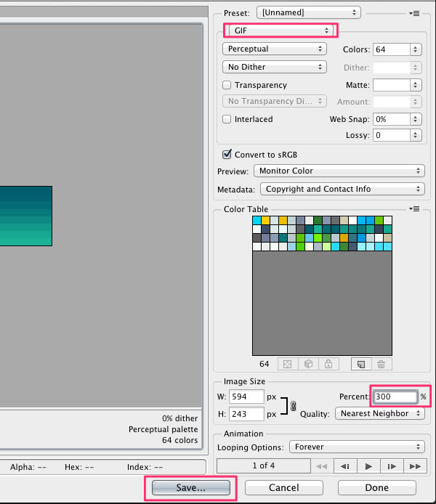Play the animation preview
Viewport: 436px width, 504px height.
pyautogui.click(x=368, y=466)
